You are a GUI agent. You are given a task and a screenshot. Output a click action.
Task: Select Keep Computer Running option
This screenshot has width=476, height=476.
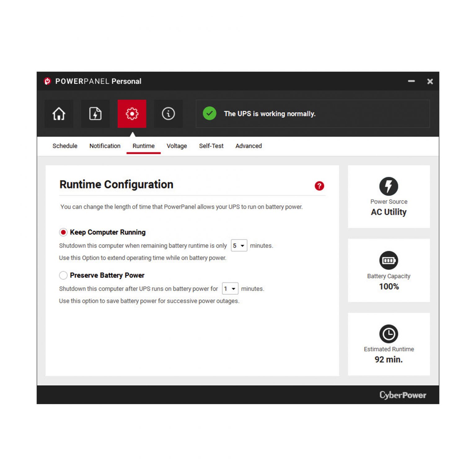click(x=63, y=232)
